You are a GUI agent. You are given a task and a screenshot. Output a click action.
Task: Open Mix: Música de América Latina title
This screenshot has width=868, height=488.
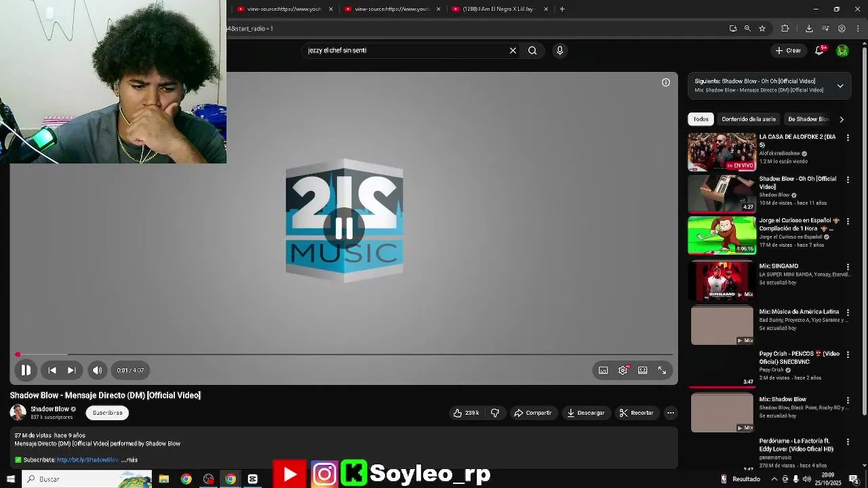[x=799, y=312]
